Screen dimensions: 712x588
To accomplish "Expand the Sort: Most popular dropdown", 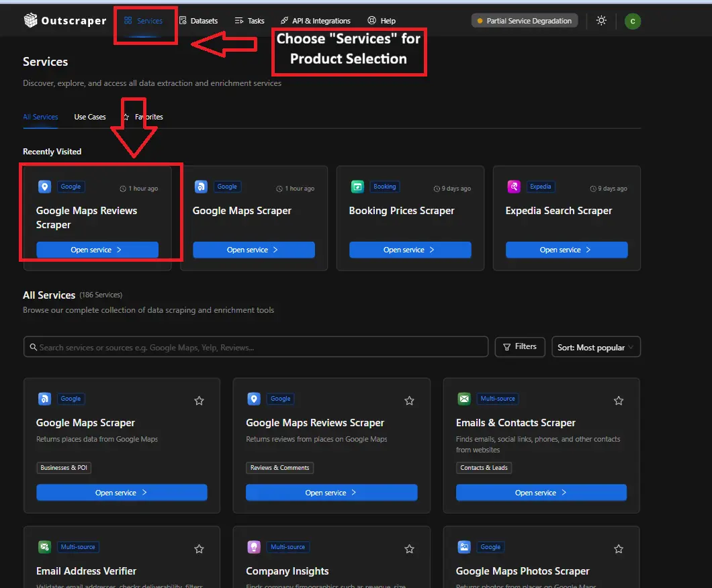I will coord(596,347).
